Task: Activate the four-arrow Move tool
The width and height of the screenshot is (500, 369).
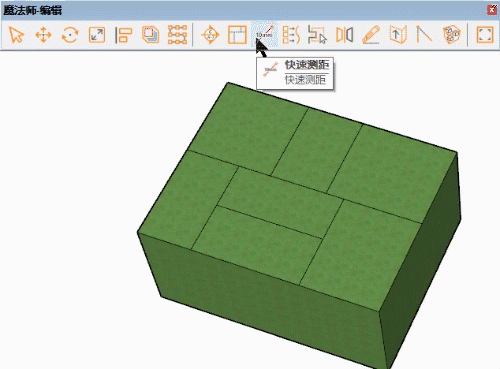Action: coord(43,35)
